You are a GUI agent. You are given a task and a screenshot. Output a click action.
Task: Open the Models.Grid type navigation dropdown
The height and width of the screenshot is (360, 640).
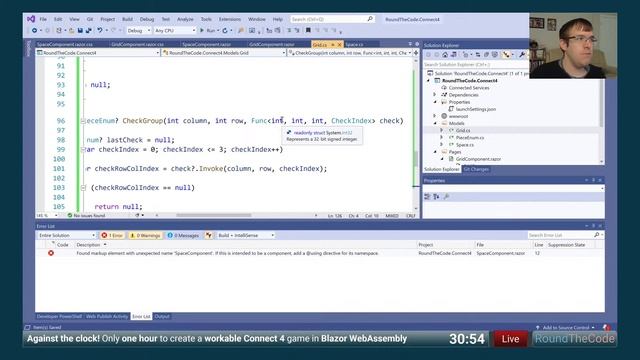pyautogui.click(x=223, y=53)
